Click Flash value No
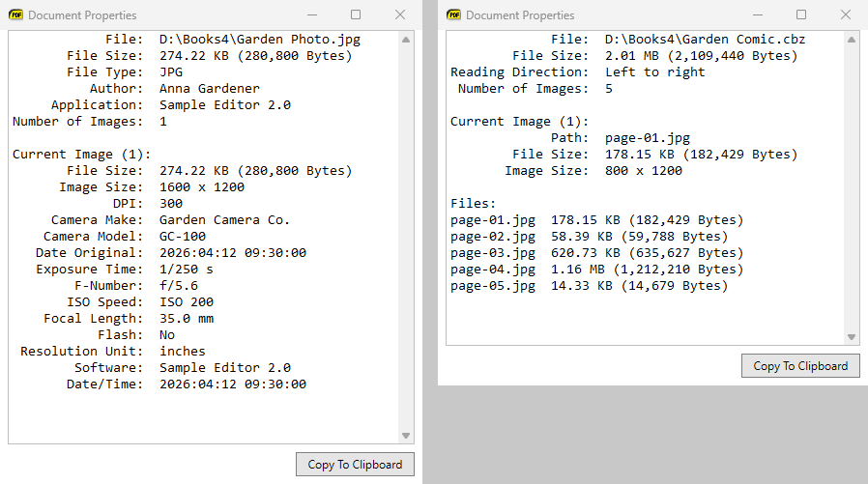This screenshot has width=868, height=484. tap(167, 335)
